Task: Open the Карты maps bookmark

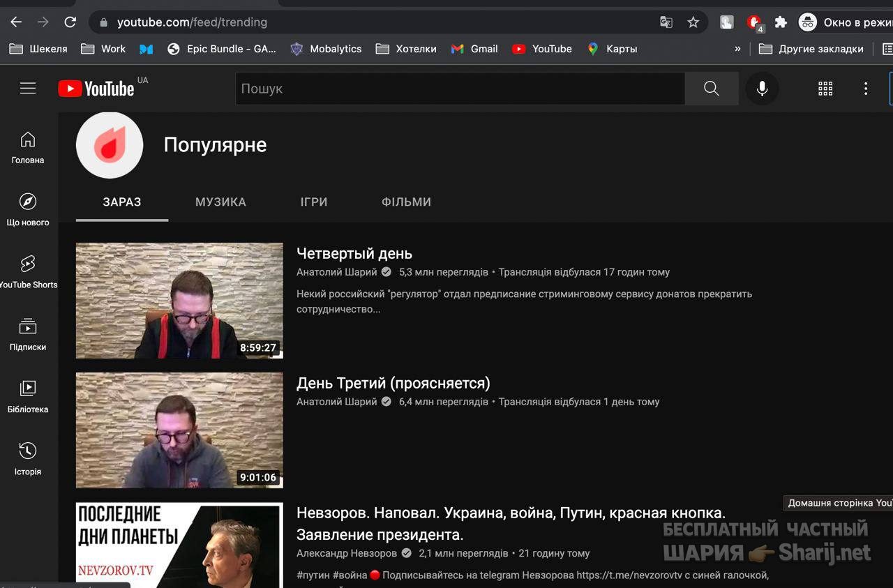Action: point(612,49)
